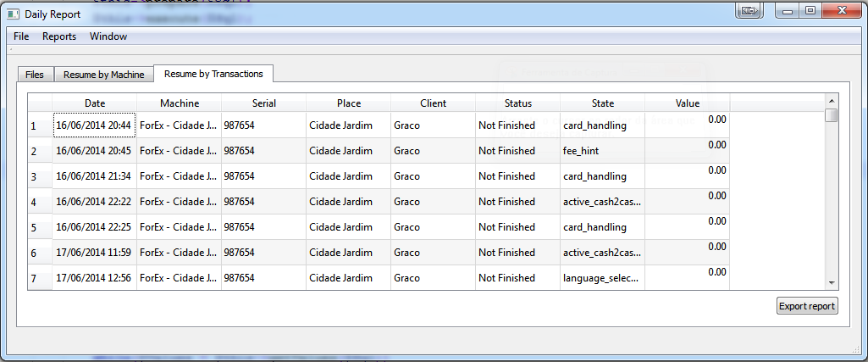Open the Window menu
Viewport: 868px width, 362px height.
(108, 36)
